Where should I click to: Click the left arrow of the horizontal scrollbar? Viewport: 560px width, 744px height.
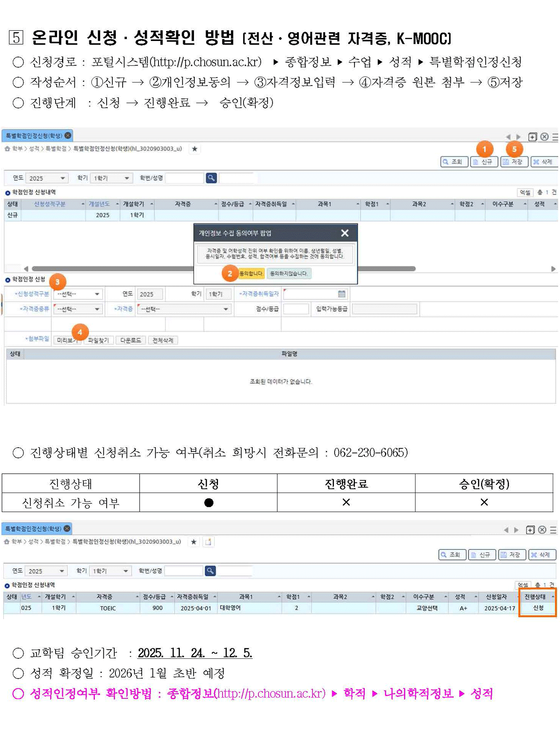[x=26, y=269]
